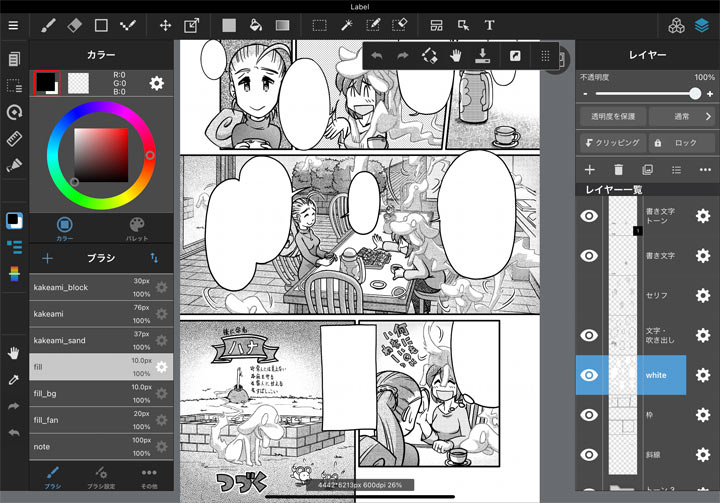
Task: Select the hand pan icon in floating toolbar
Action: click(x=456, y=56)
